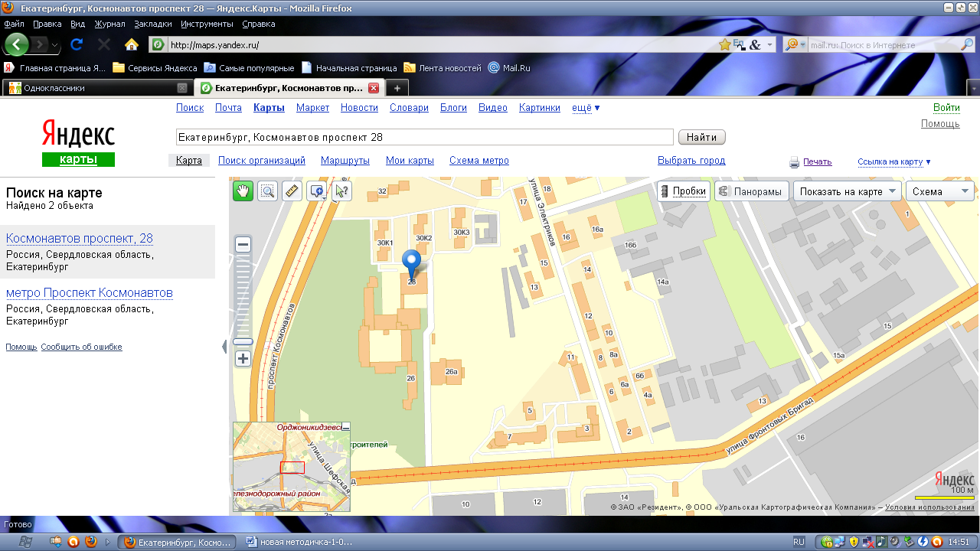Click the Условия использования link
The height and width of the screenshot is (551, 980).
pos(929,507)
